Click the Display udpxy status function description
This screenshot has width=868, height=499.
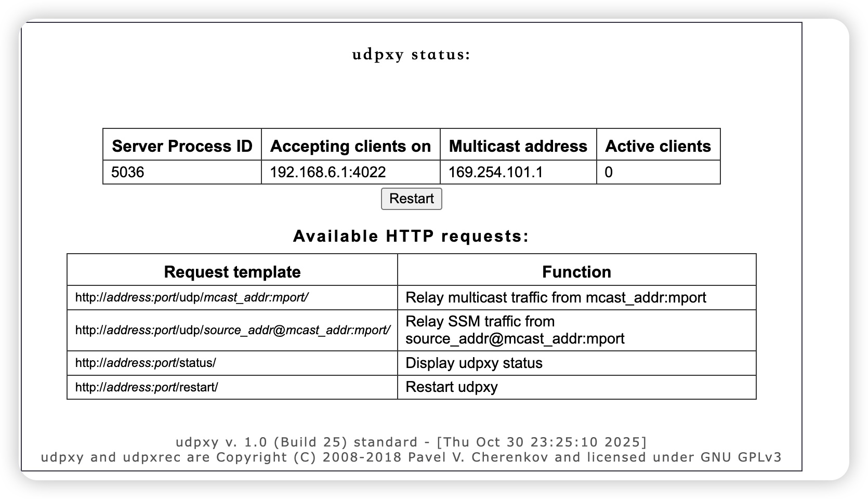coord(474,362)
